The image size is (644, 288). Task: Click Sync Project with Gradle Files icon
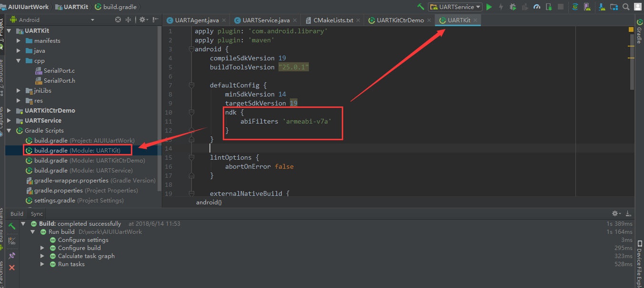pos(575,7)
